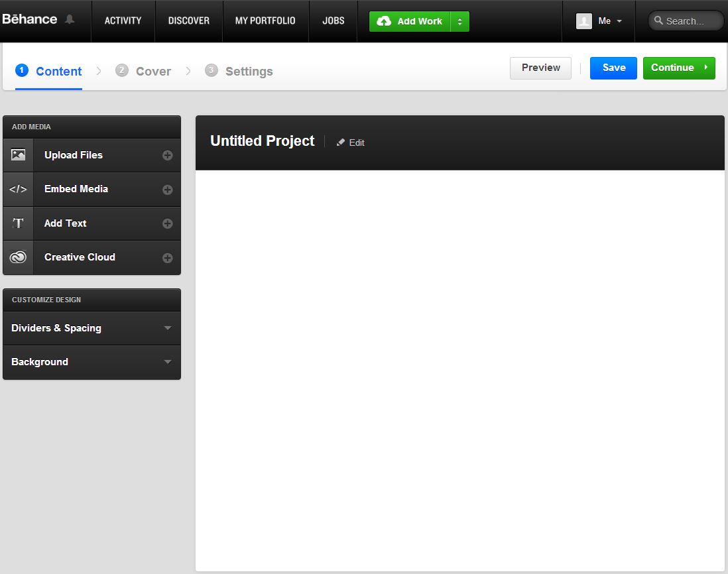Expand the Dividers & Spacing section
728x574 pixels.
click(x=91, y=328)
